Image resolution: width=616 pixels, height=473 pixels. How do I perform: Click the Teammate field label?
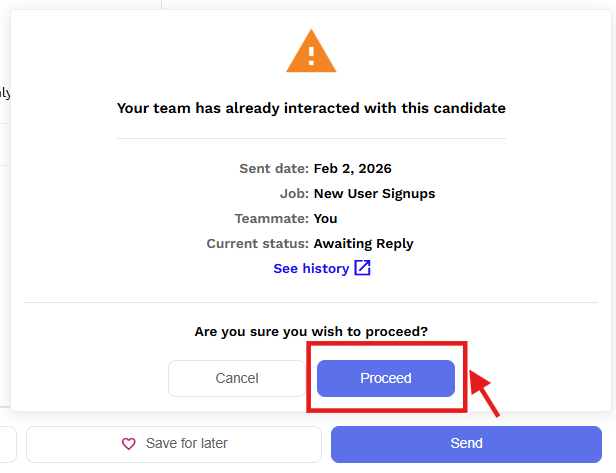(272, 218)
